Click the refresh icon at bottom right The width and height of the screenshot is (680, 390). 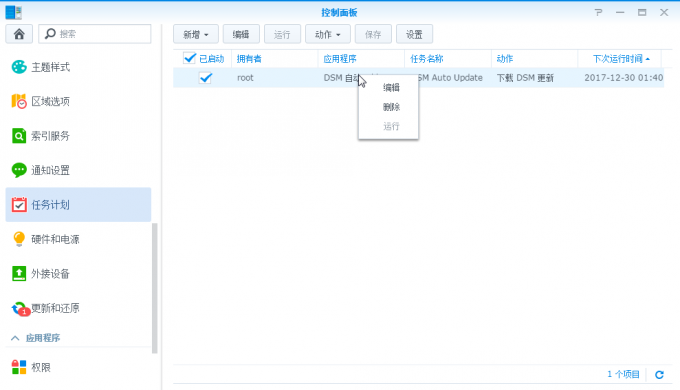tap(659, 374)
